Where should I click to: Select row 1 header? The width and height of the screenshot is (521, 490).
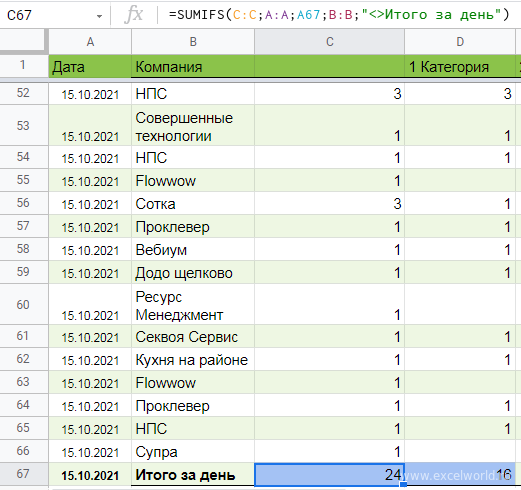(x=24, y=66)
